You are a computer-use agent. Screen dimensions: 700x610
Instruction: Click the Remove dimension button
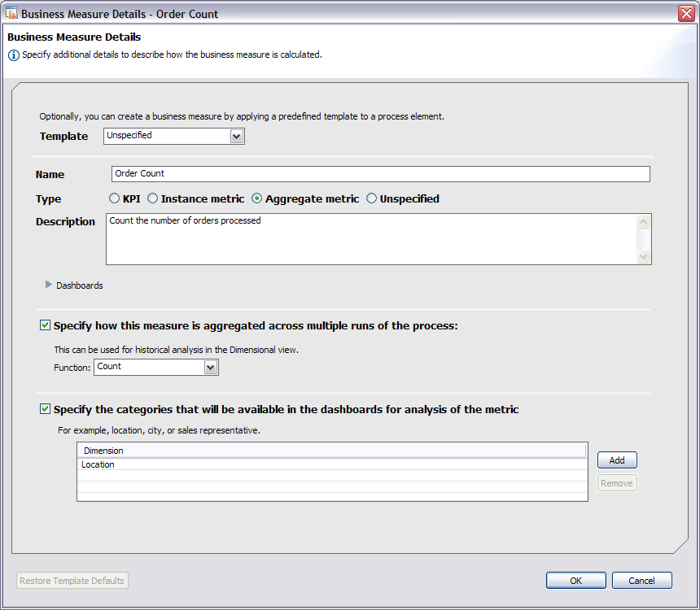(617, 483)
